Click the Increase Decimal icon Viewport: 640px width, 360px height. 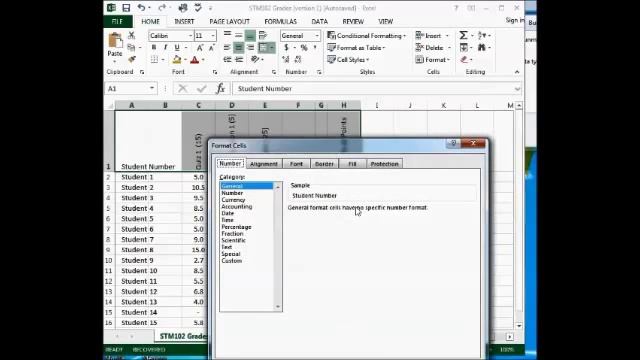click(286, 60)
